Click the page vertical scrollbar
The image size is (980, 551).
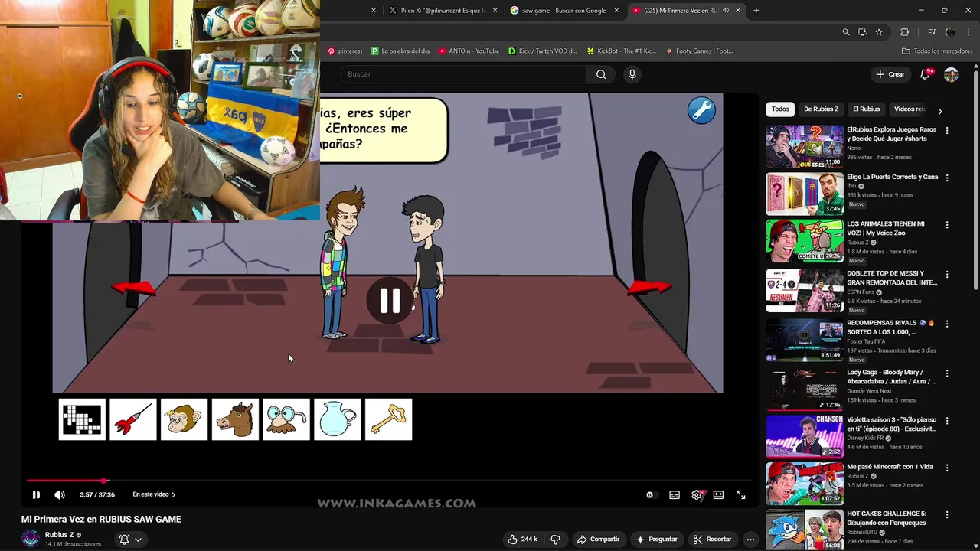[975, 178]
